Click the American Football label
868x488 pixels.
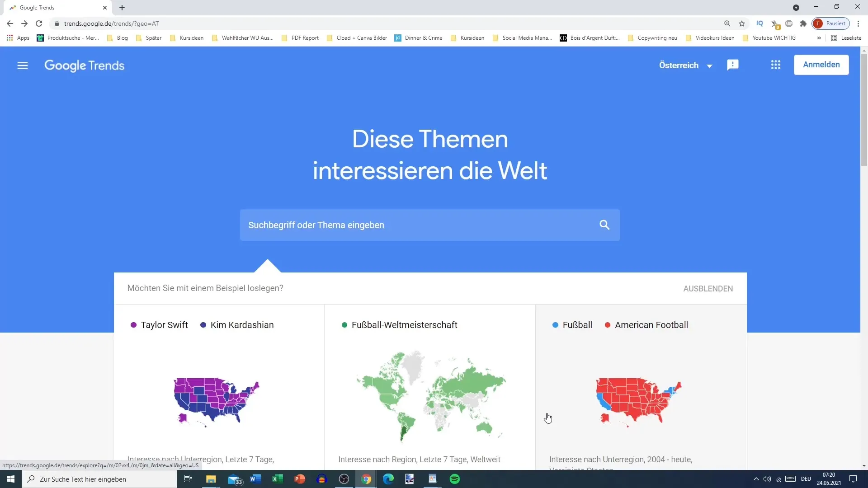tap(651, 325)
